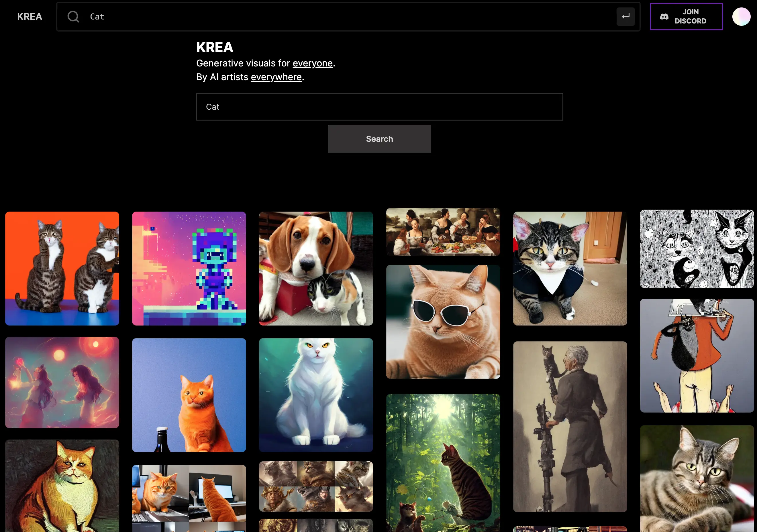Click the magnifying glass search icon
This screenshot has height=532, width=757.
click(x=73, y=17)
